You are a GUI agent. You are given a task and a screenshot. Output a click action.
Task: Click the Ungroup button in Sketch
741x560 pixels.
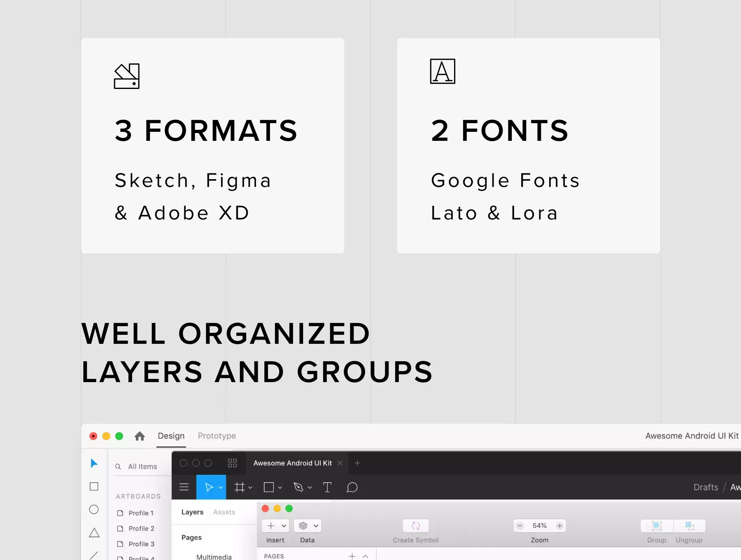click(690, 526)
